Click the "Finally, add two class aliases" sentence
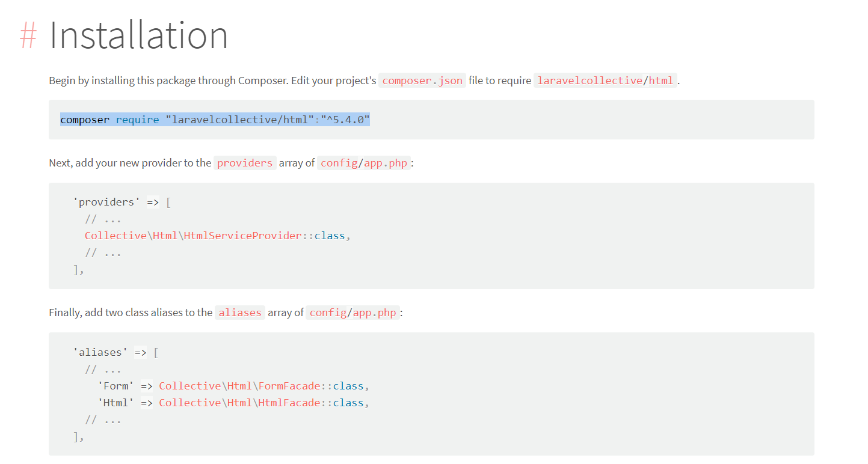This screenshot has height=464, width=868. tap(226, 313)
